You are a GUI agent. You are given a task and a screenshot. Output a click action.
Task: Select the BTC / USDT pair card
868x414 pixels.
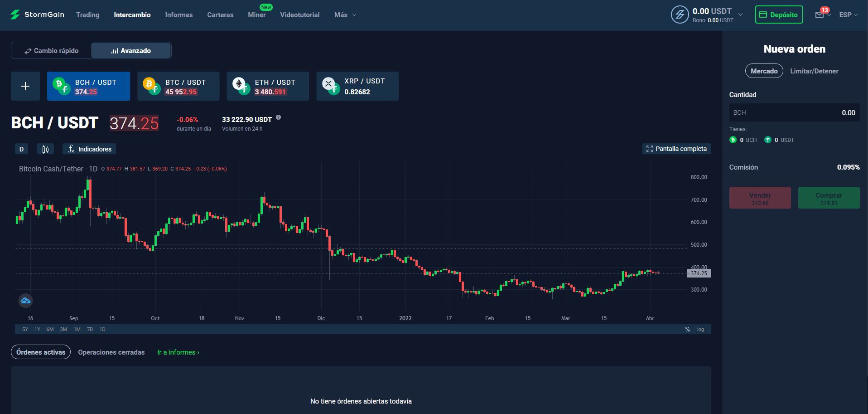(178, 86)
